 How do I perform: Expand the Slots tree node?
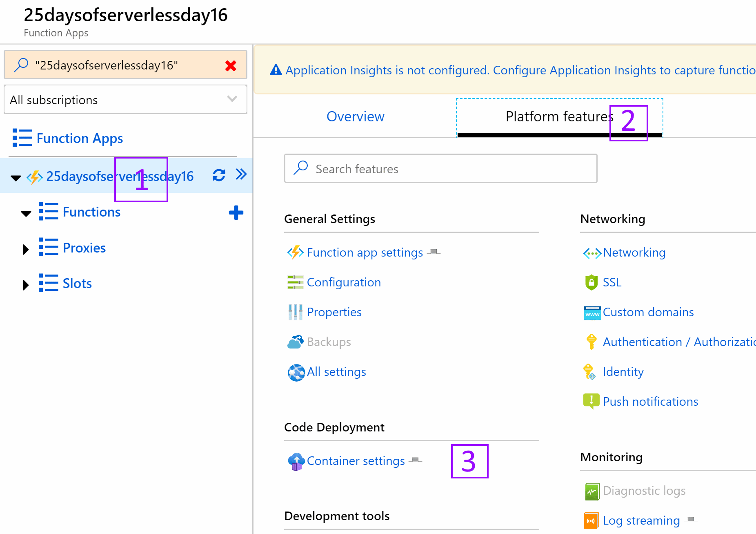(26, 284)
